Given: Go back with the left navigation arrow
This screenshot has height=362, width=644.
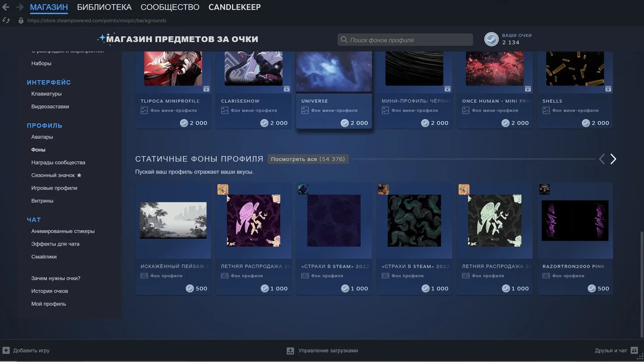Looking at the screenshot, I should 6,7.
